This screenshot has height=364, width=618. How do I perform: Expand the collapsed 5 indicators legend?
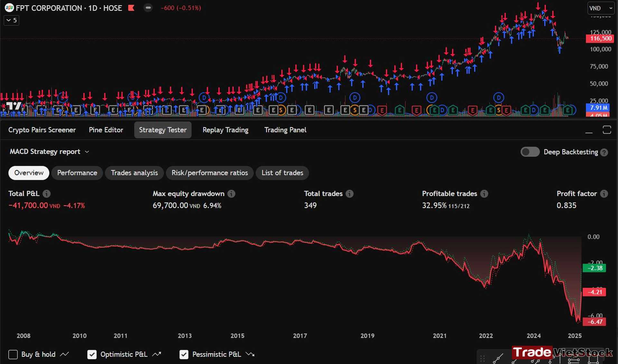pos(12,20)
